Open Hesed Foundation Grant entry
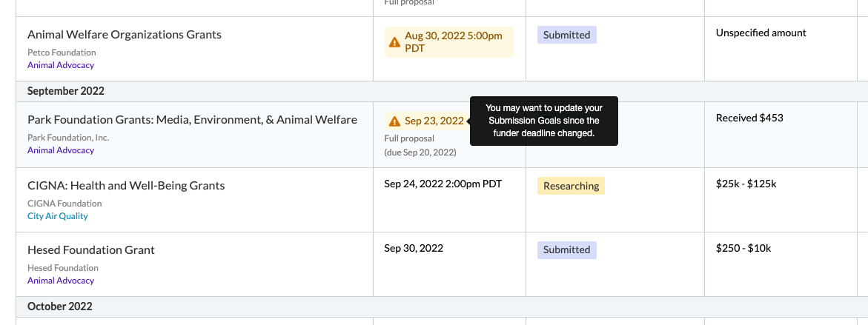This screenshot has height=325, width=868. coord(91,249)
